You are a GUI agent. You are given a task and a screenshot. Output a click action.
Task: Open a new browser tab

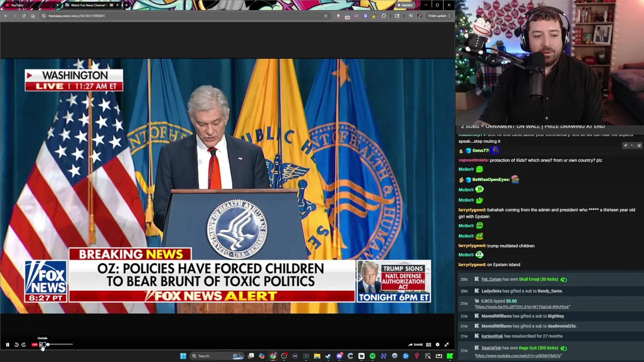(126, 5)
